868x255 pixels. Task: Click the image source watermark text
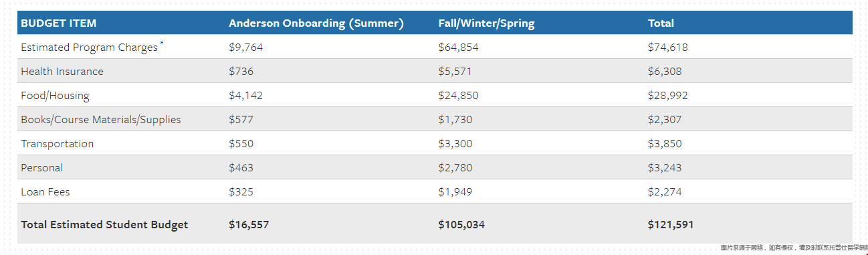click(x=794, y=248)
